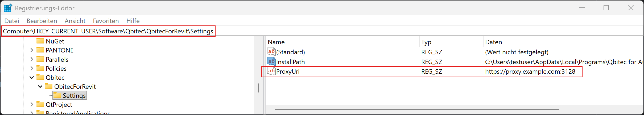The height and width of the screenshot is (115, 644).
Task: Click the QbitecForRevit folder icon
Action: tap(49, 86)
